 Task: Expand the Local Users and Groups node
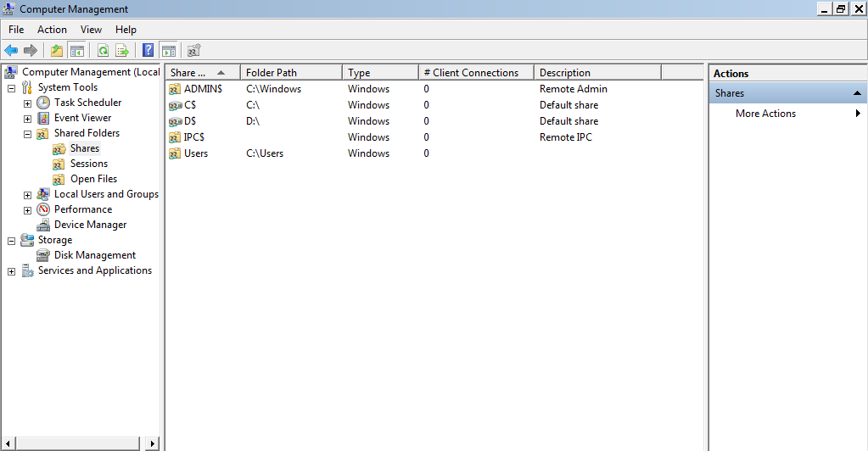27,195
